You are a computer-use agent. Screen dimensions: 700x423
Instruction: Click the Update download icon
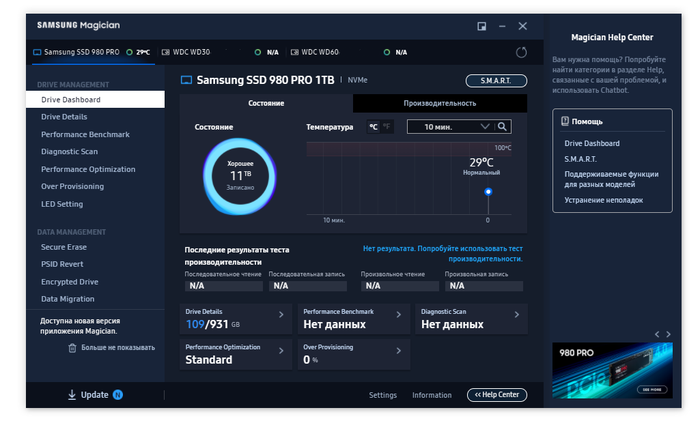(72, 395)
